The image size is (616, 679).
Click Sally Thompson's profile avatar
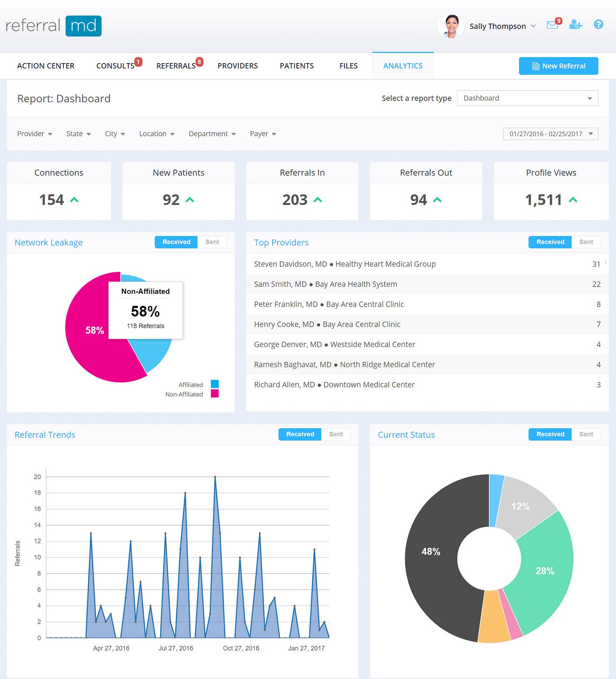tap(451, 26)
